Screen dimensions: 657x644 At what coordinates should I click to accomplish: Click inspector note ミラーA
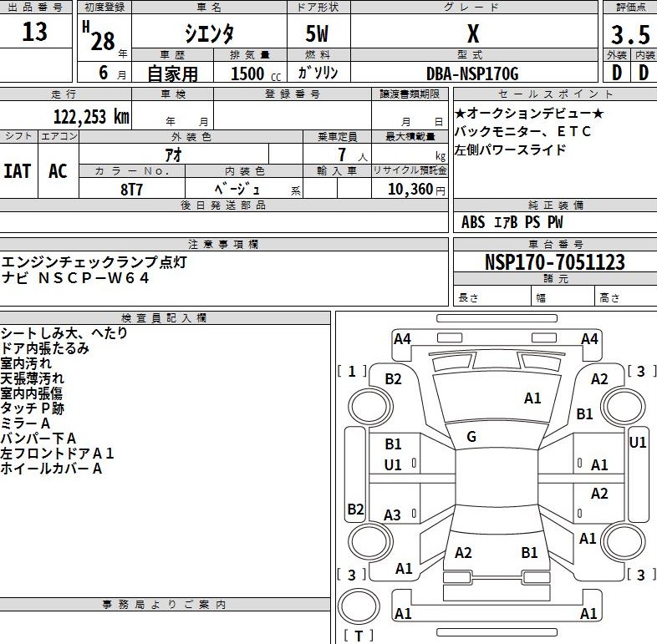click(x=26, y=423)
